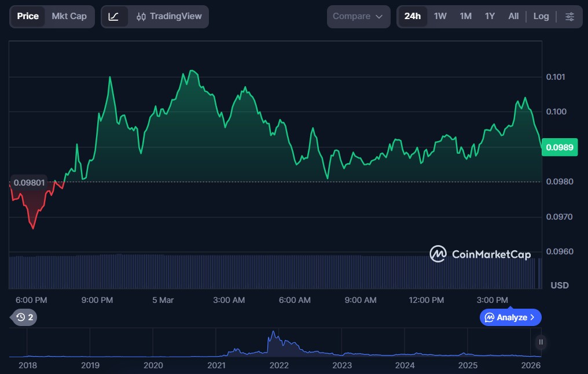Open chart settings sliders icon
This screenshot has height=374, width=588.
(569, 17)
